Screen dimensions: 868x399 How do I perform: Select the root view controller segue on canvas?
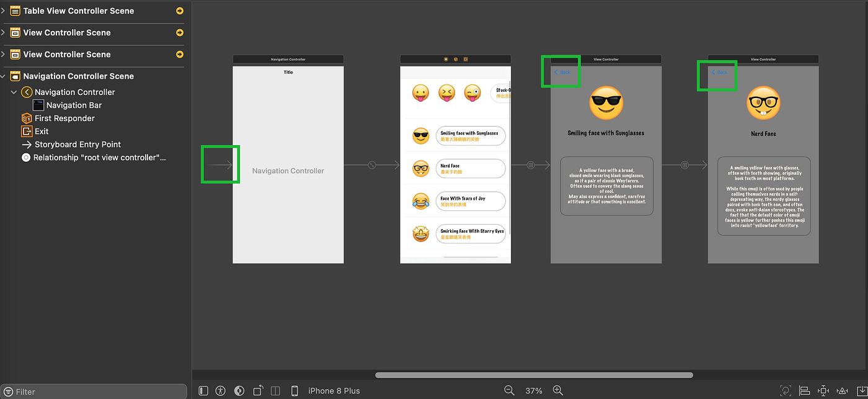click(371, 165)
